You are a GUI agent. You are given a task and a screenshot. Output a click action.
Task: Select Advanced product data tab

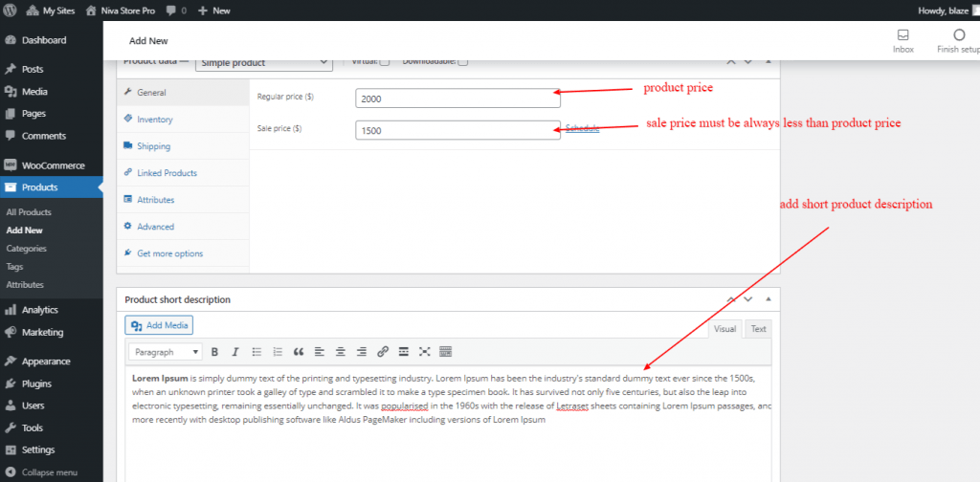(x=183, y=227)
